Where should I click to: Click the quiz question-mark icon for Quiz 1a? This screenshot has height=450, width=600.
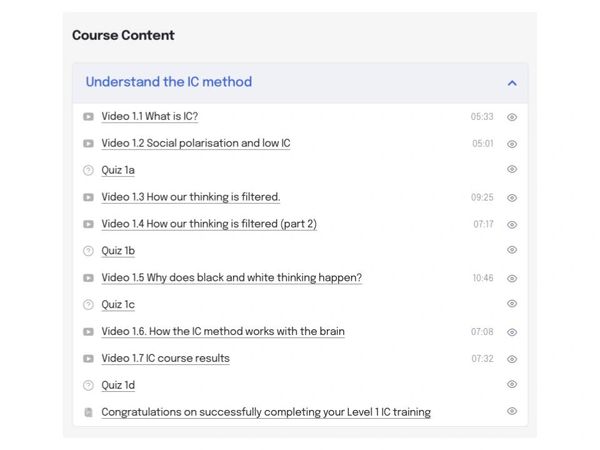[x=88, y=171]
